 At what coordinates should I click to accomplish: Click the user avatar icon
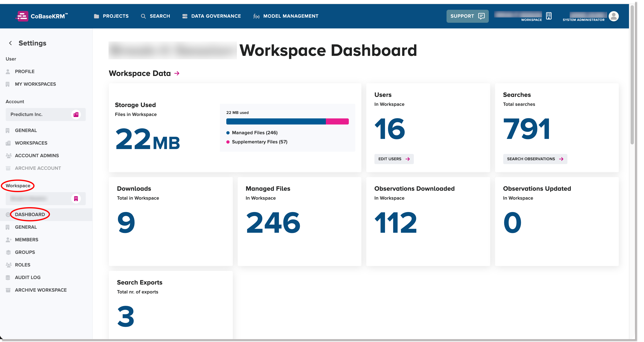tap(614, 16)
